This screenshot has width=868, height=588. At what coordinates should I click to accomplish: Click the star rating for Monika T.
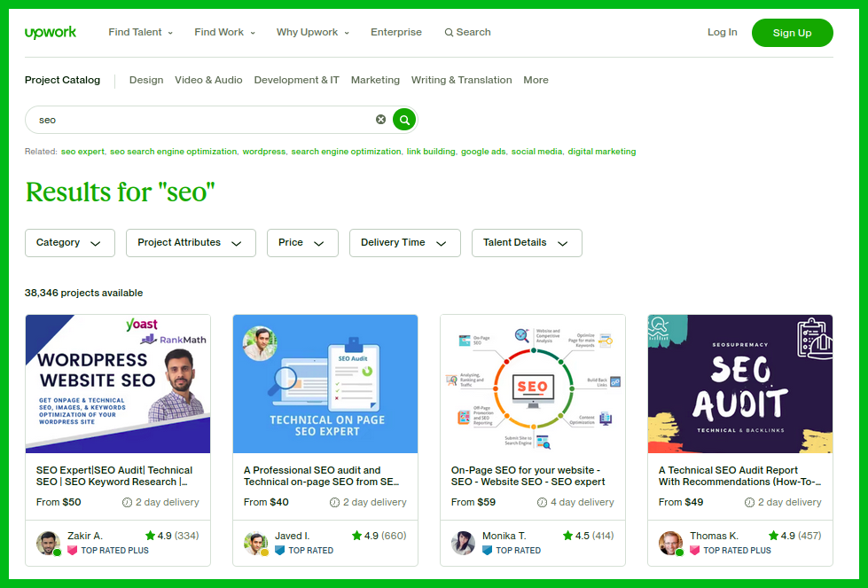(x=588, y=536)
